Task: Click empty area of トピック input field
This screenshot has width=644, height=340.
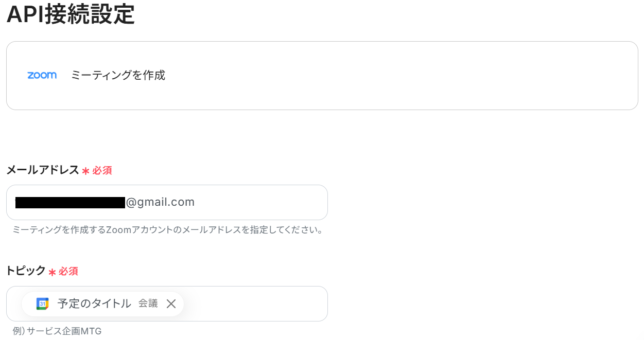Action: point(255,303)
